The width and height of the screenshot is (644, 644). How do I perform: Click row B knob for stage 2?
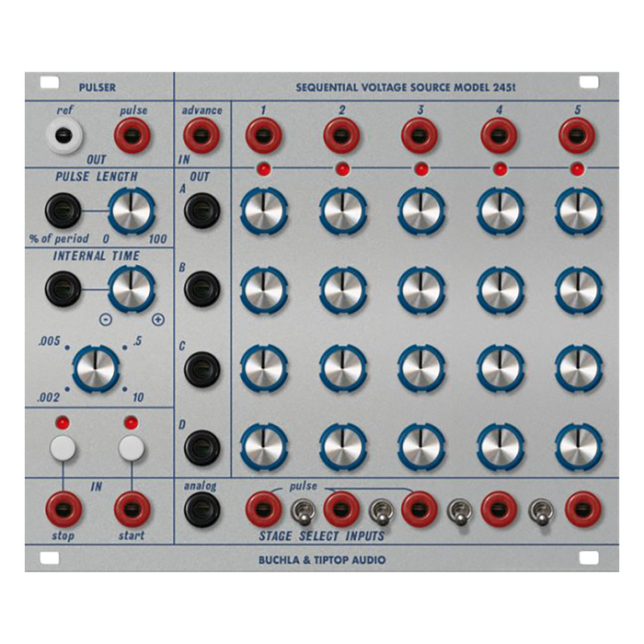tap(343, 290)
